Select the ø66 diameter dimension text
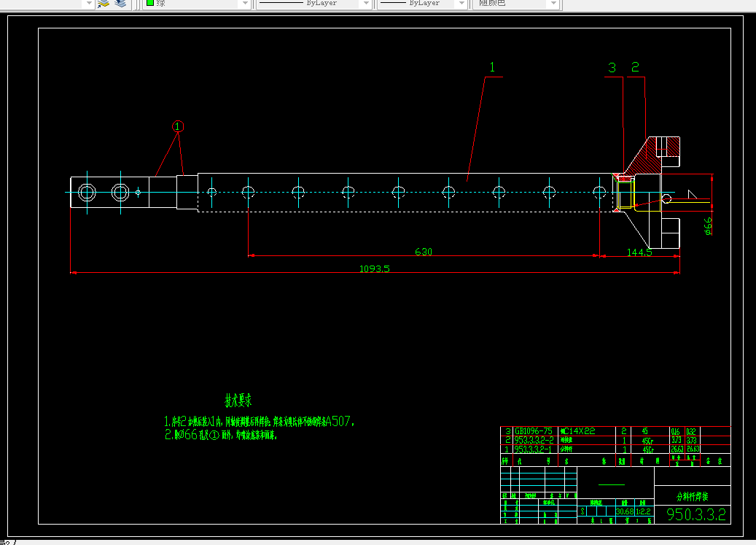Viewport: 756px width, 545px height. [x=708, y=225]
